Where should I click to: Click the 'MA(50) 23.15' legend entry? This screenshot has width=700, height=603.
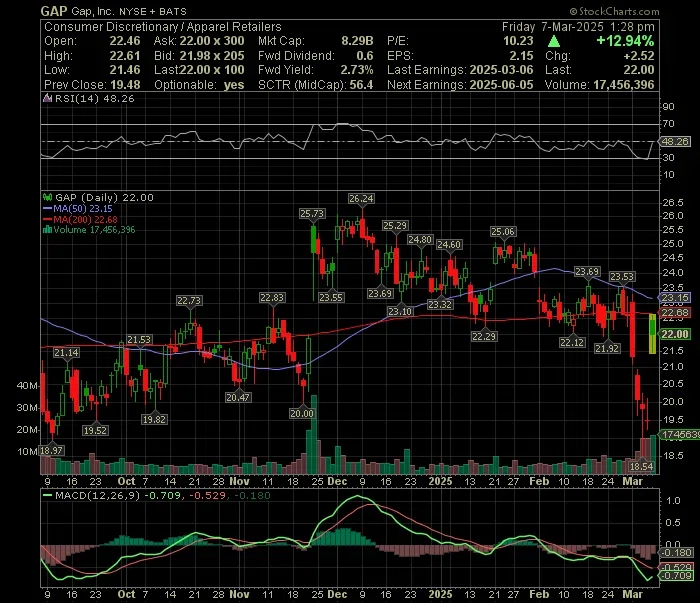[83, 209]
